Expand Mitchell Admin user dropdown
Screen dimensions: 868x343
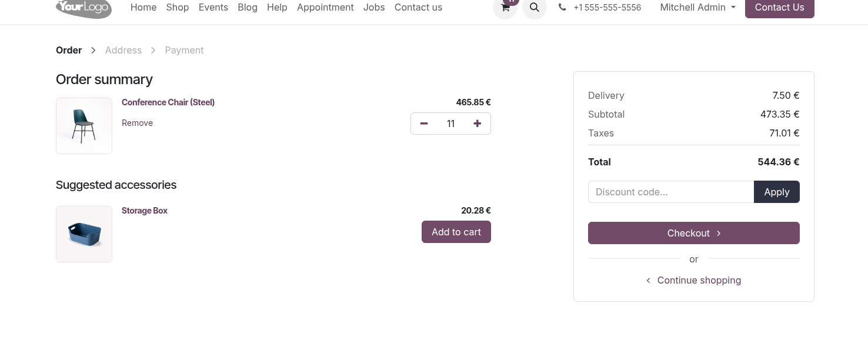(x=697, y=8)
